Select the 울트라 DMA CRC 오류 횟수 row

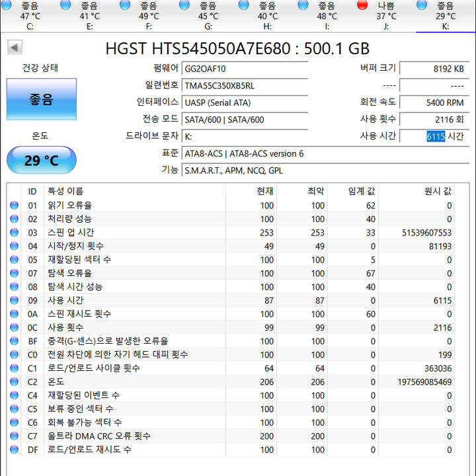(231, 436)
